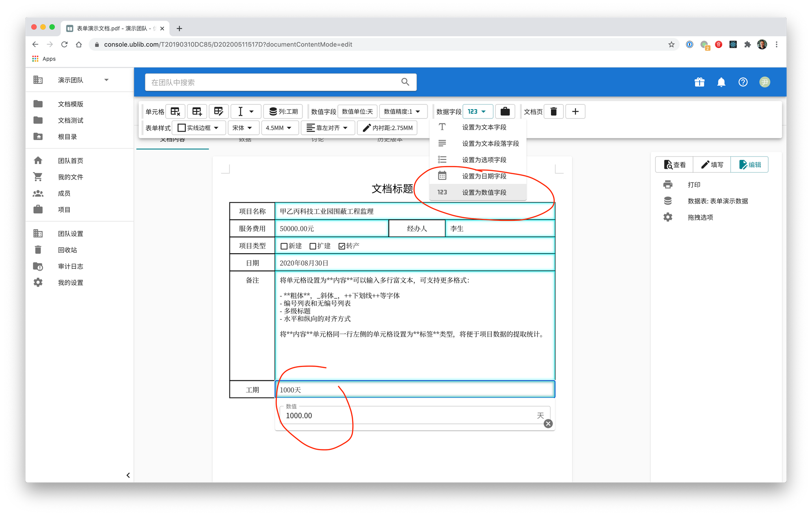
Task: Click 打印 in right panel
Action: pos(694,185)
